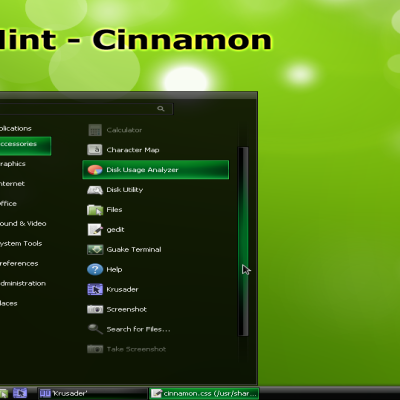This screenshot has height=400, width=400.
Task: Click the Krusader launcher icon in panel
Action: tap(20, 393)
